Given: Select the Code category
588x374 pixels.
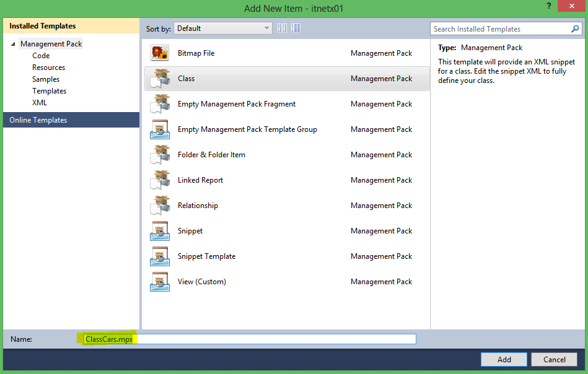Looking at the screenshot, I should point(41,56).
